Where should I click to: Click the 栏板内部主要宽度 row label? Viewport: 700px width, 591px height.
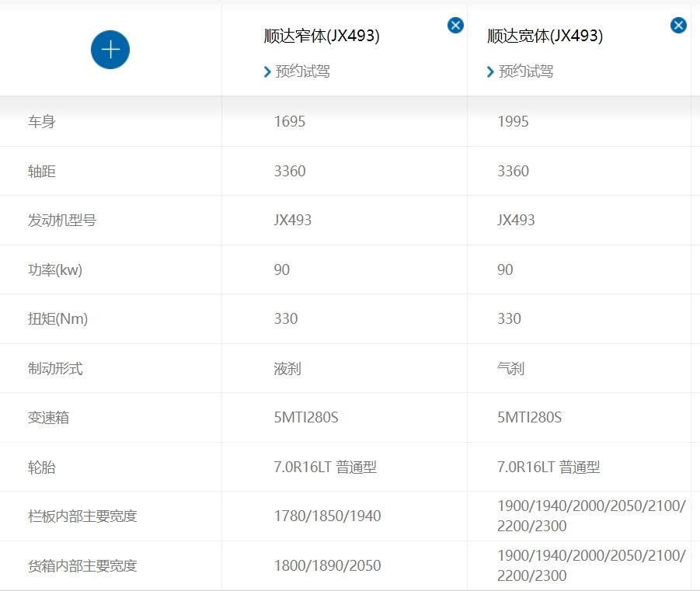pyautogui.click(x=82, y=516)
